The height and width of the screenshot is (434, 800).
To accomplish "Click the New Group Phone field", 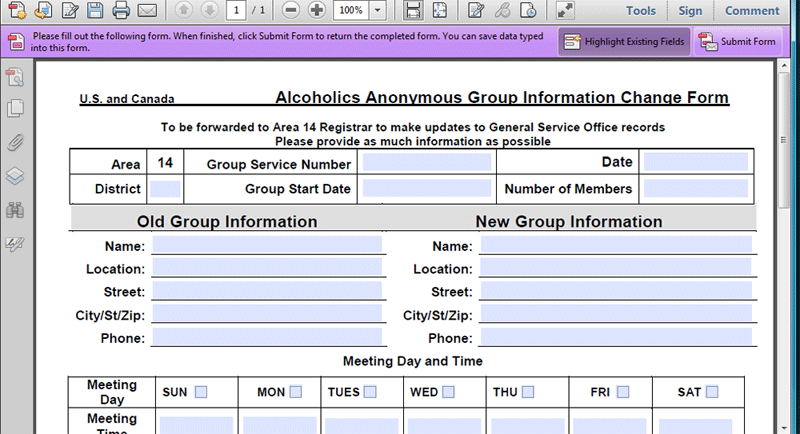I will pyautogui.click(x=616, y=337).
